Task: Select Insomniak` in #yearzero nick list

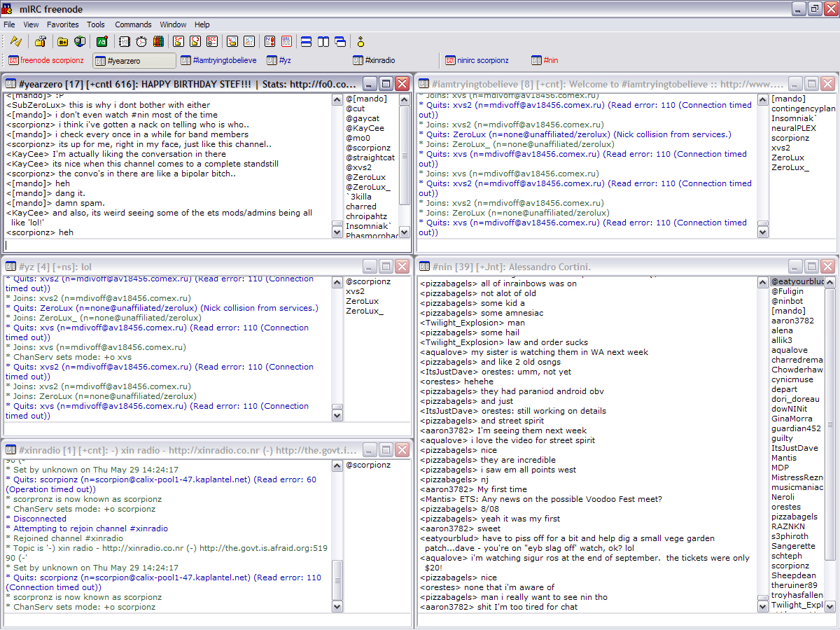Action: click(x=370, y=226)
